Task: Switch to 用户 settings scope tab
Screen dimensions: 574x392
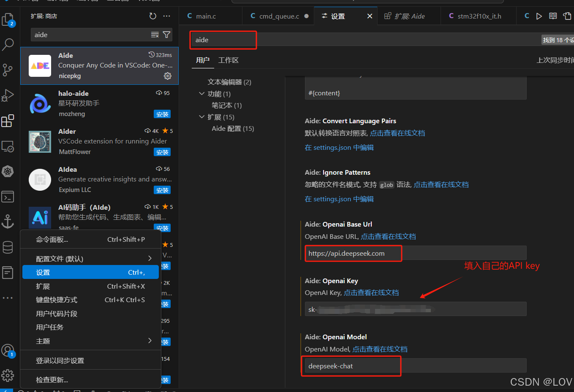Action: click(x=203, y=60)
